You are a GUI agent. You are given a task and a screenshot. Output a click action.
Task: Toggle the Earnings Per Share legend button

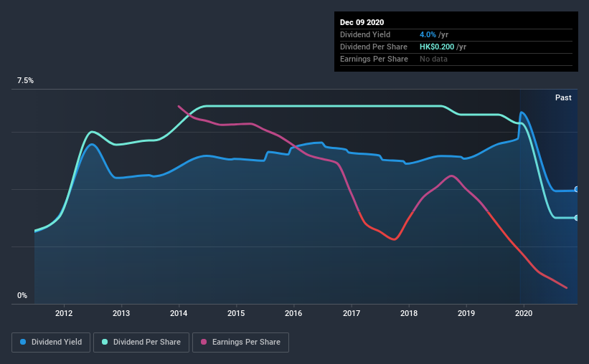240,343
